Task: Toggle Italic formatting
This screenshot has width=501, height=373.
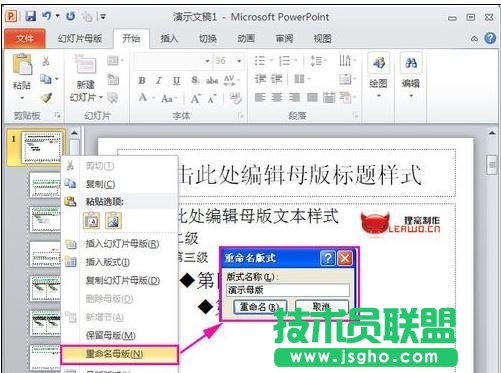Action: point(159,80)
